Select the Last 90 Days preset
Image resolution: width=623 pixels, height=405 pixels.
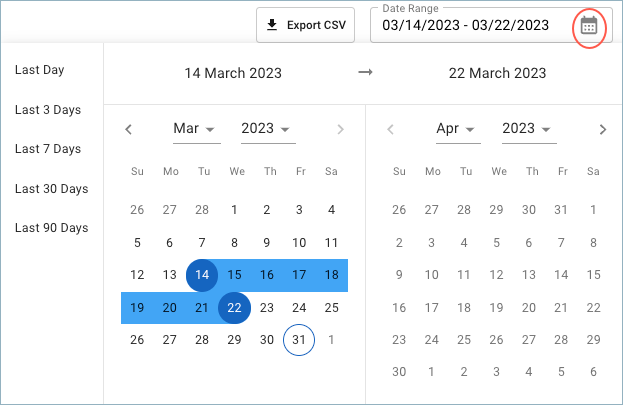(x=52, y=228)
